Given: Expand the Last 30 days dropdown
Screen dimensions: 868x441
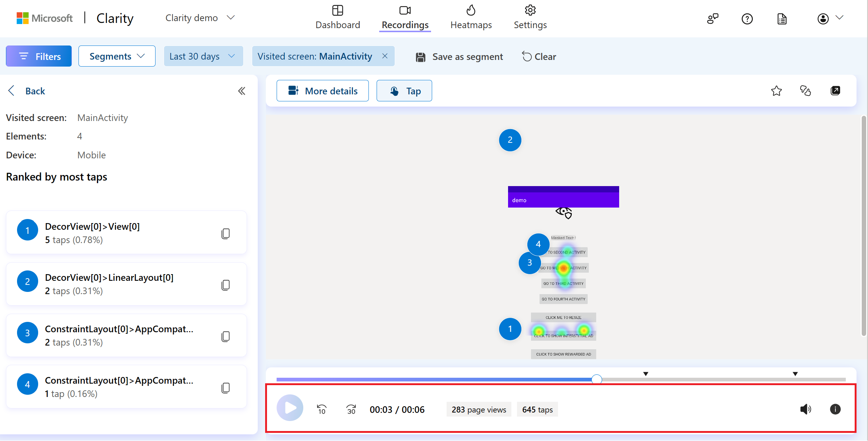Looking at the screenshot, I should coord(203,56).
